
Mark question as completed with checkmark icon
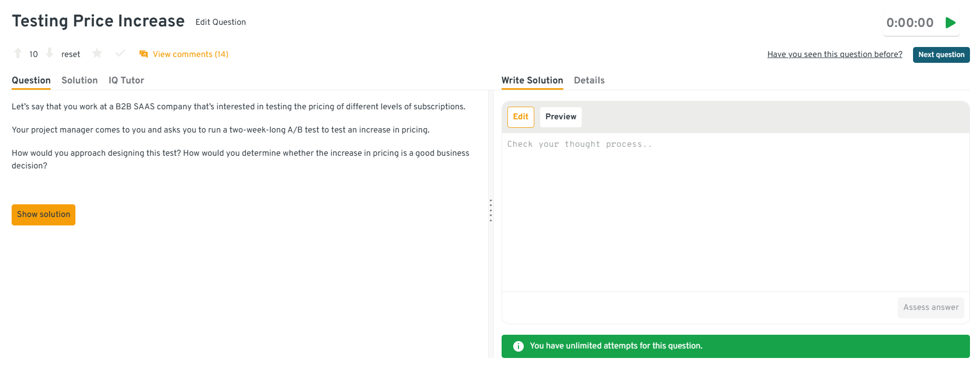point(120,53)
